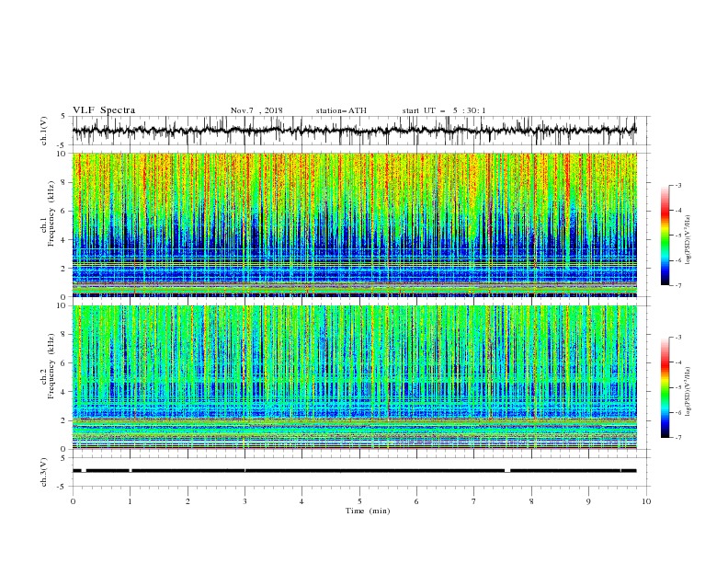Click the ch.2 "Frequency (kHz)" axis label
This screenshot has height=563, width=728.
coord(51,365)
